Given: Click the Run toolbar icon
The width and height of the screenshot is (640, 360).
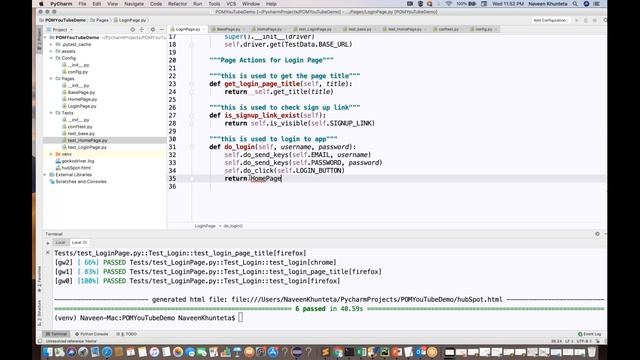Looking at the screenshot, I should click(x=577, y=20).
